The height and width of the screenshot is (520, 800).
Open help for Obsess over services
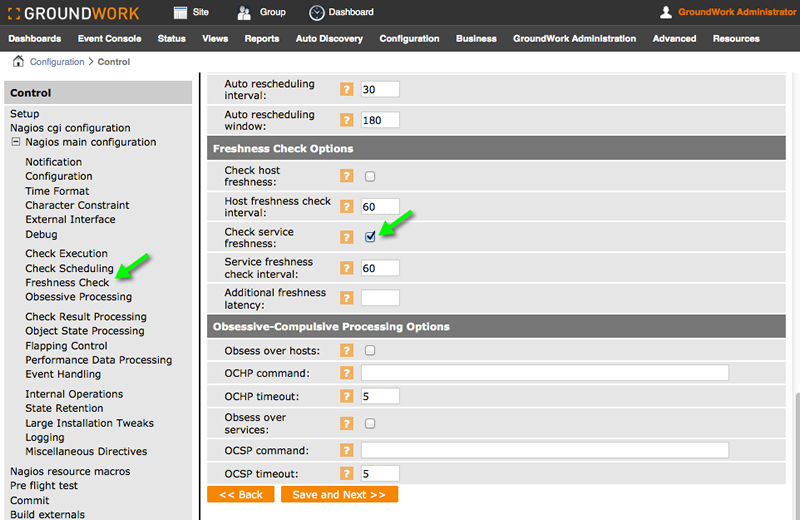coord(346,424)
